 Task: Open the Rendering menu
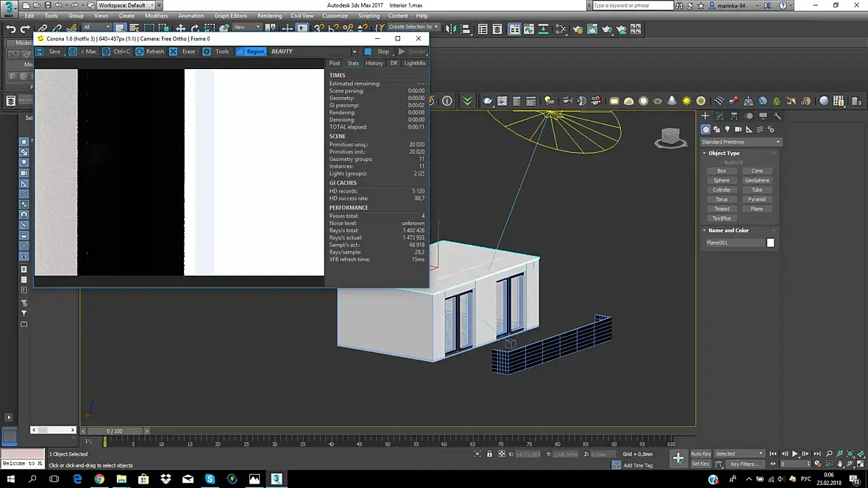(270, 15)
